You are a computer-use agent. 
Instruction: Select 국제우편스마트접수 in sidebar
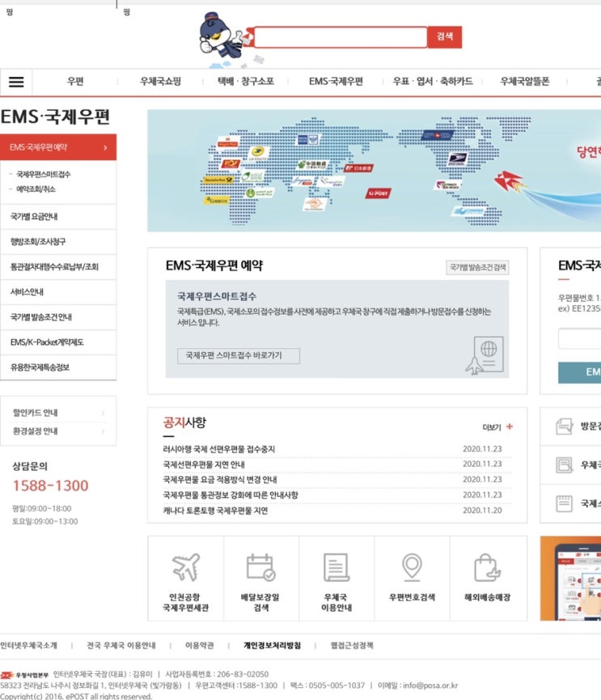(44, 174)
